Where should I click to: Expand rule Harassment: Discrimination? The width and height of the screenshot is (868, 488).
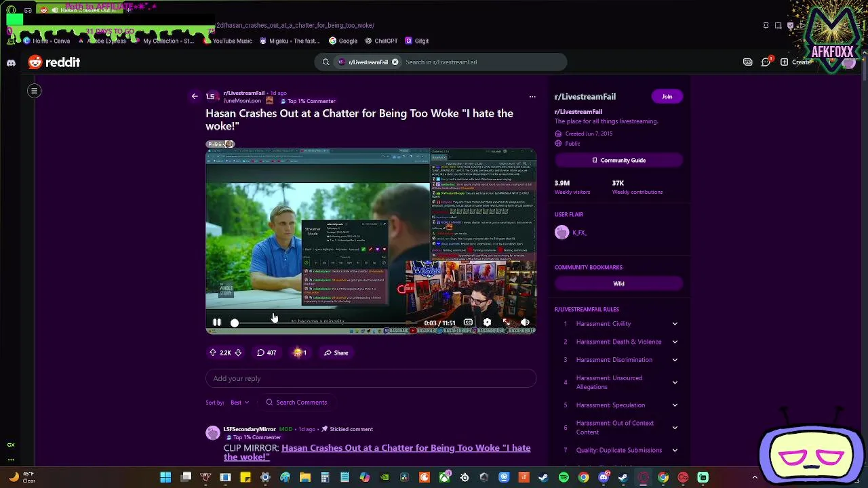click(618, 360)
